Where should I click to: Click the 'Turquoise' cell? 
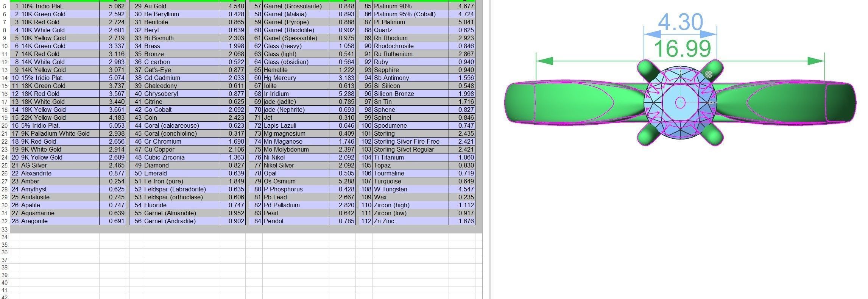(411, 181)
